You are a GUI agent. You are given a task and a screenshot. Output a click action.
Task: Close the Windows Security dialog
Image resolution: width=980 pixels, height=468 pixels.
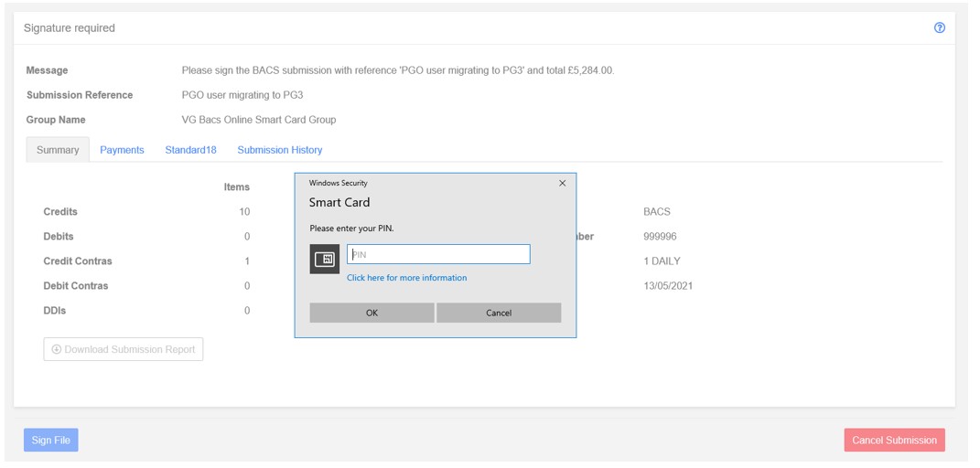coord(562,184)
